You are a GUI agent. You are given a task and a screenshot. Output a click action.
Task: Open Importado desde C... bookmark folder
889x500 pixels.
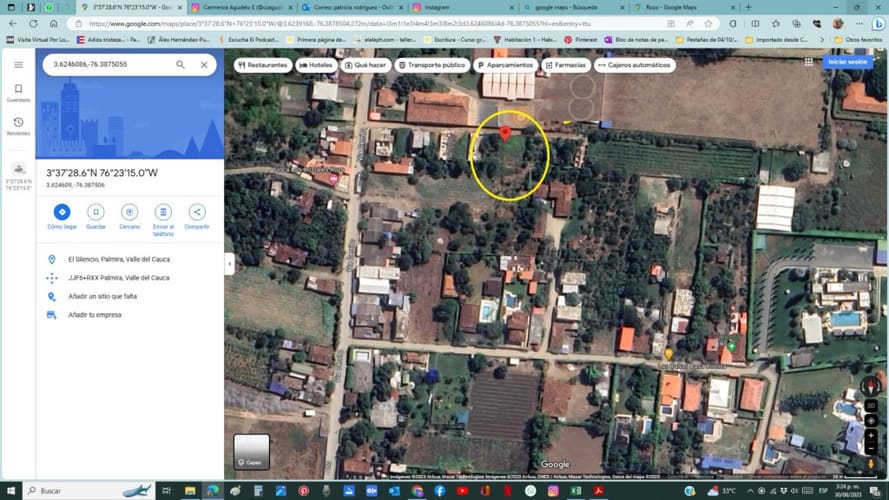click(776, 40)
